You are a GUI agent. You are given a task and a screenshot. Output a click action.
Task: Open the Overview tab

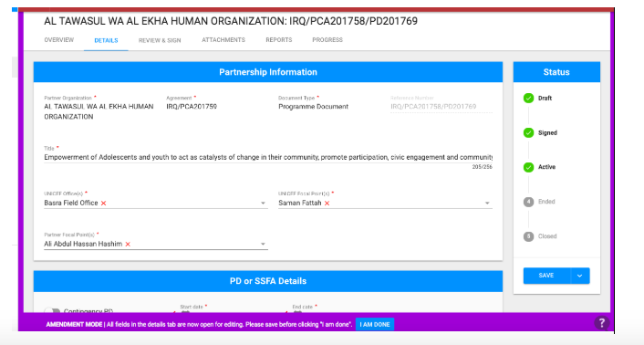coord(59,40)
